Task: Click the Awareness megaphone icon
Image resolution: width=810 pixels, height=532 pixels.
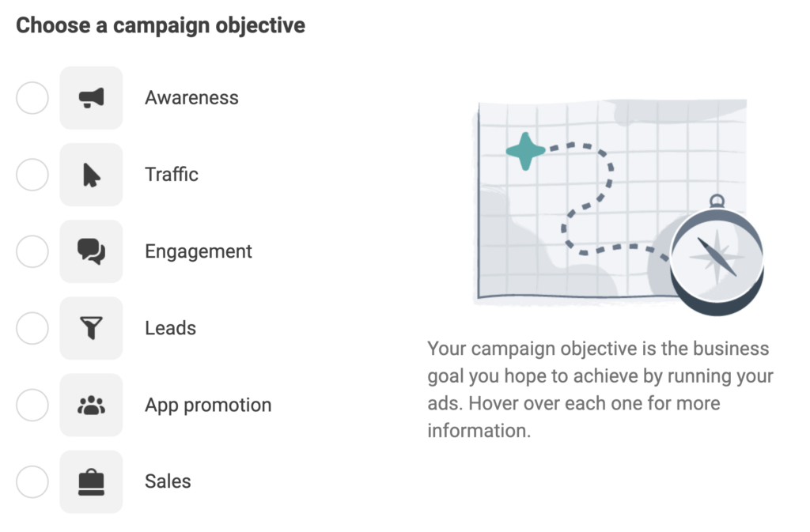Action: (x=91, y=97)
